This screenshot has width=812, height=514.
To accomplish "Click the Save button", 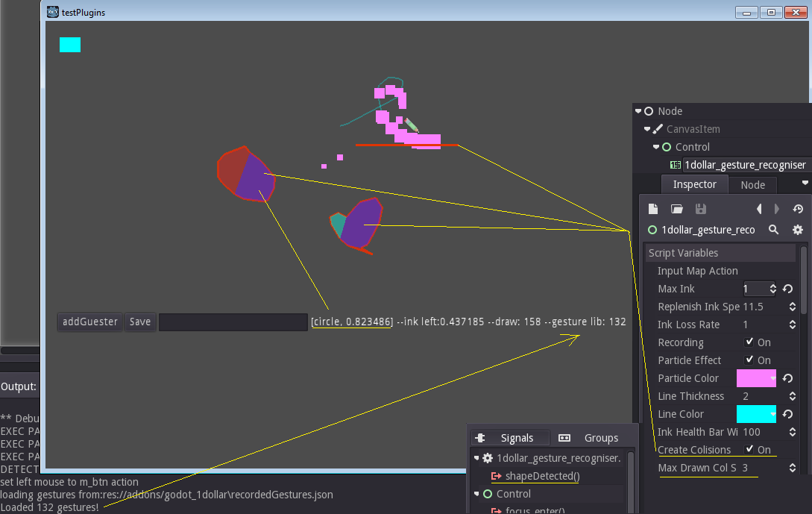I will [x=140, y=322].
